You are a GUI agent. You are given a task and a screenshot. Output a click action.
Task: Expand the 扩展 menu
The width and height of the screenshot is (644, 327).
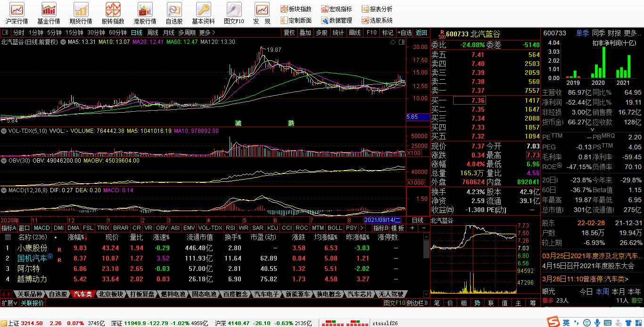click(x=9, y=303)
